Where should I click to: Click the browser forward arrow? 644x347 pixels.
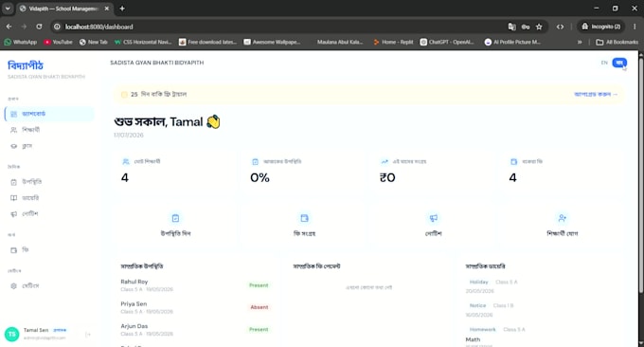point(24,27)
